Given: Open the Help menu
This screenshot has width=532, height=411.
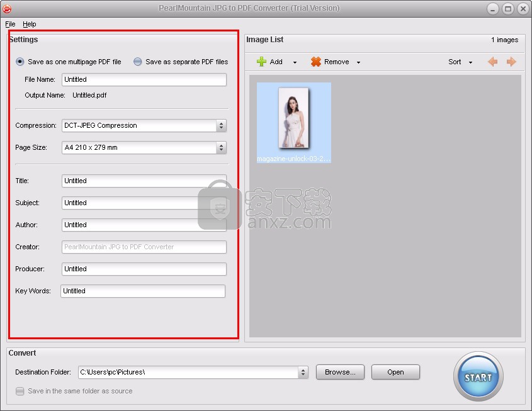Looking at the screenshot, I should tap(29, 24).
